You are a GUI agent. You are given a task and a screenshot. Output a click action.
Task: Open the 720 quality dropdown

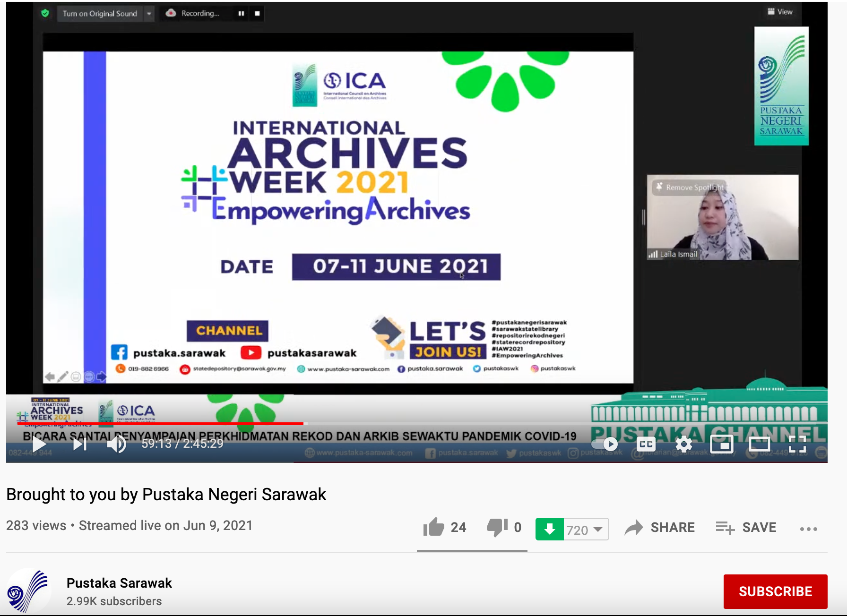point(586,529)
